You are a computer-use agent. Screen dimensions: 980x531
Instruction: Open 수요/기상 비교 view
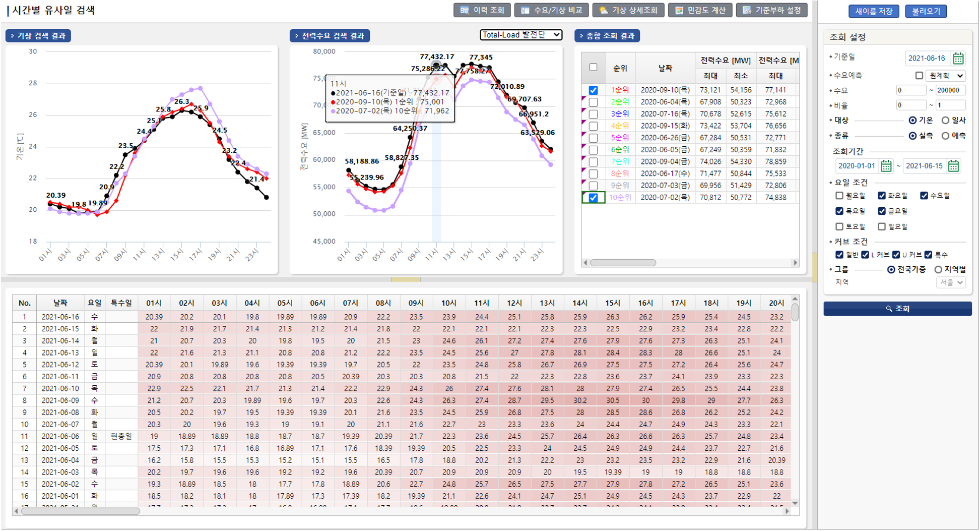click(551, 10)
